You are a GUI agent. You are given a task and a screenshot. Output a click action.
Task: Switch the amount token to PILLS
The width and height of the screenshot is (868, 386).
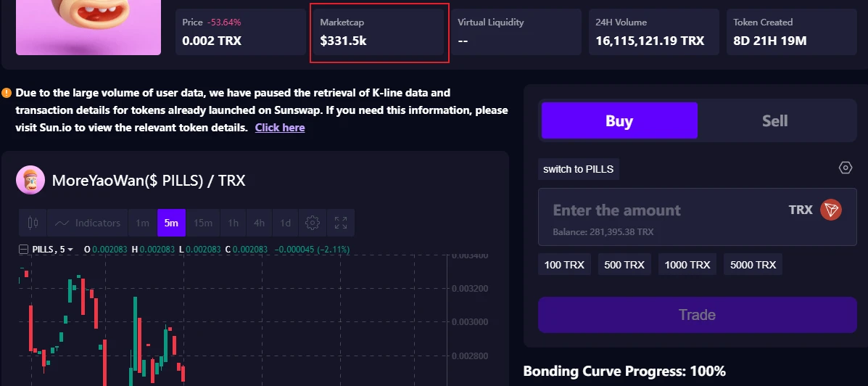pos(578,169)
